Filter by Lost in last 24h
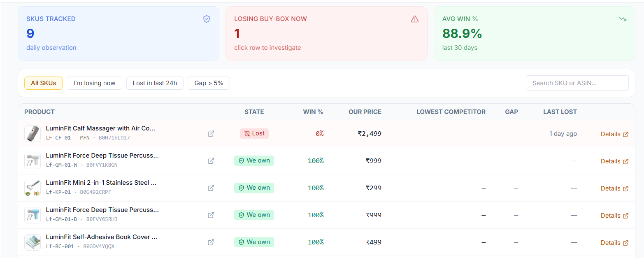This screenshot has width=644, height=258. click(155, 83)
